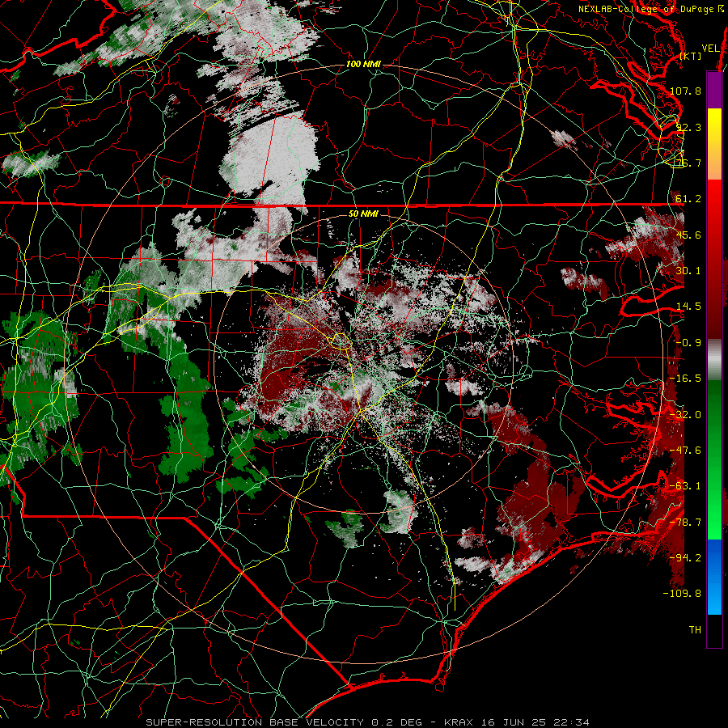Click the TH legend label
The image size is (728, 728).
coord(695,630)
